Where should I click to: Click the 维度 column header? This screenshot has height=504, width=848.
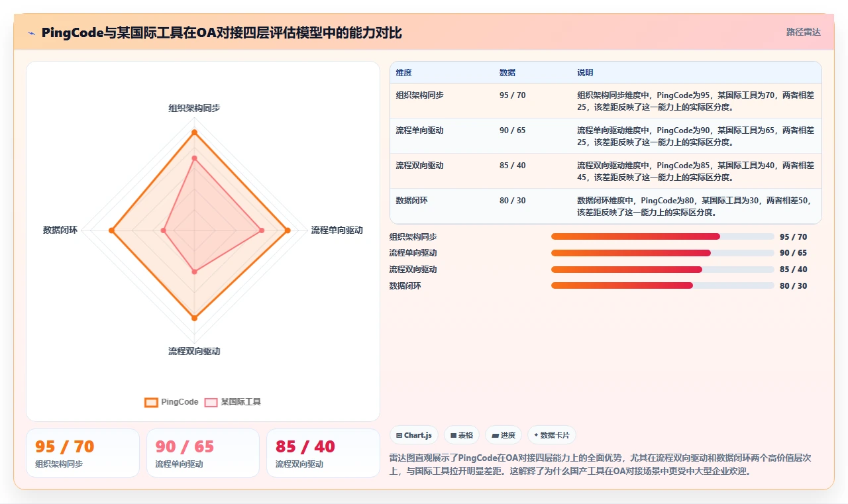coord(404,73)
